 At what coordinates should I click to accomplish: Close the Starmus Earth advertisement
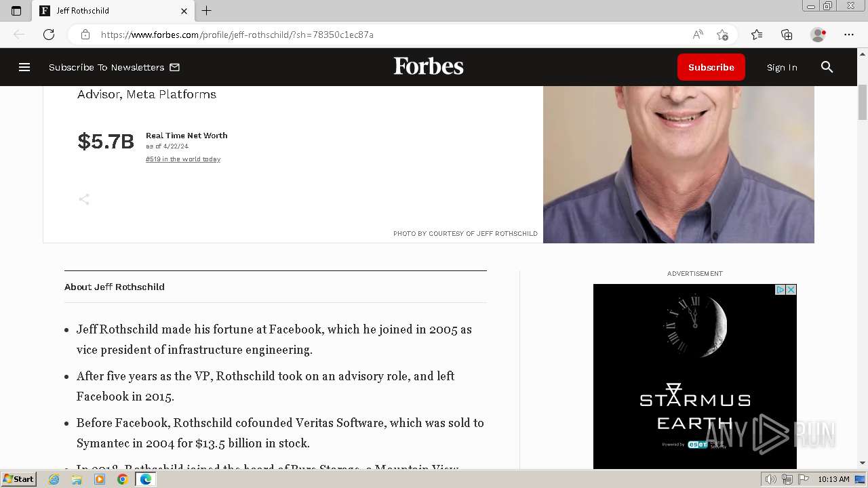(x=791, y=289)
